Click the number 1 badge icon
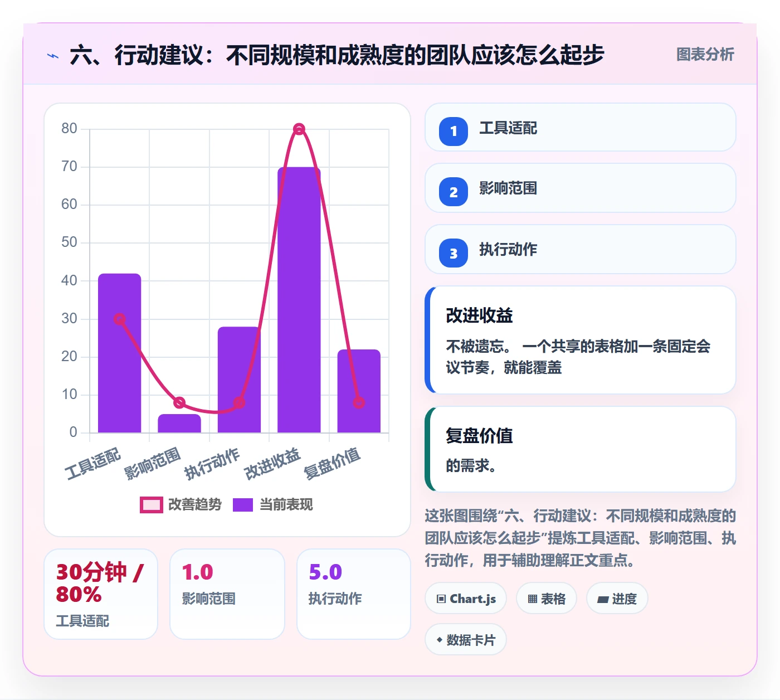Viewport: 780px width, 700px height. click(x=454, y=132)
